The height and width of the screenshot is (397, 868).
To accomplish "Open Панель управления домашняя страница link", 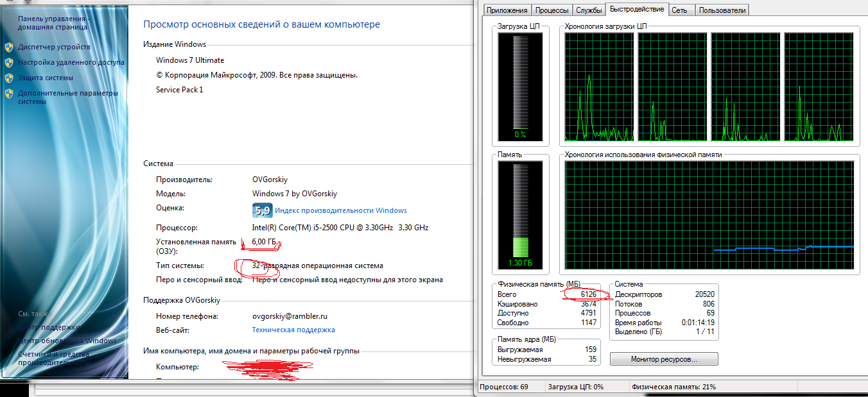I will tap(53, 23).
